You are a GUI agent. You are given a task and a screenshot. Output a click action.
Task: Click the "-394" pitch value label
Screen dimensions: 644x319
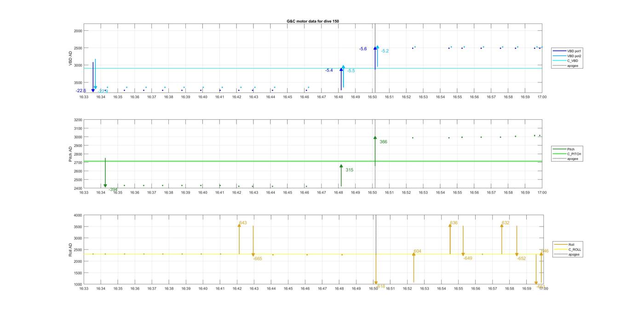(x=113, y=190)
